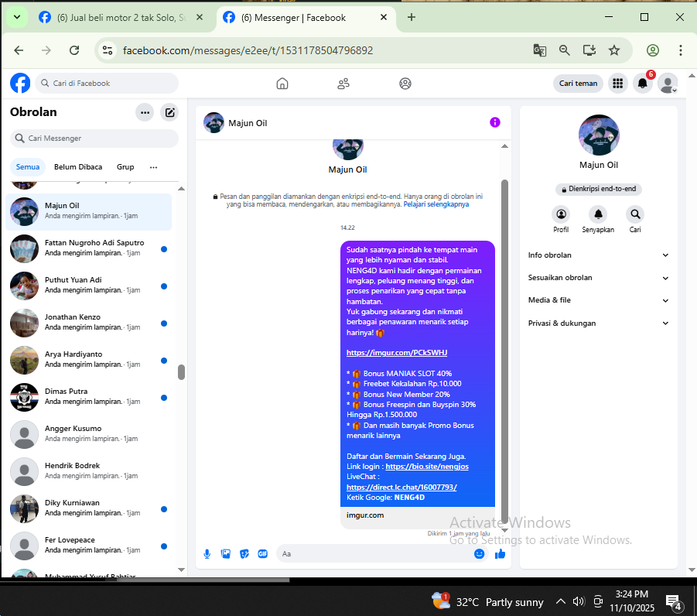Show hidden system tray icons chevron
The width and height of the screenshot is (697, 616).
561,601
